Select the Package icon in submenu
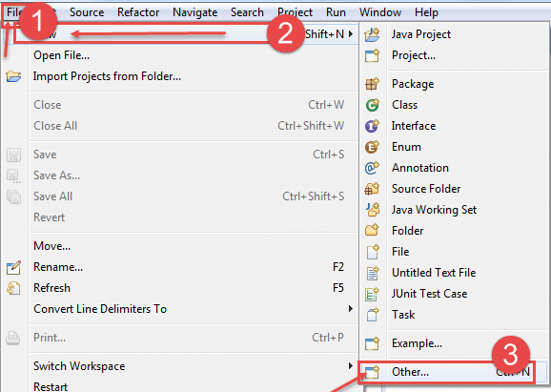 click(372, 84)
